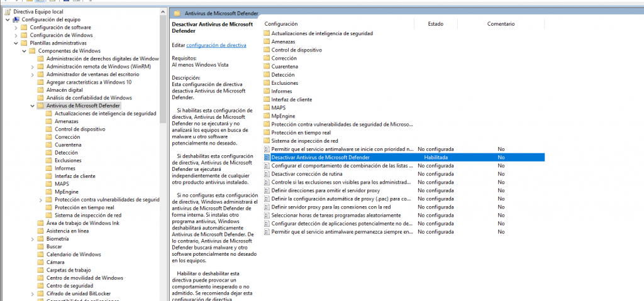Collapse the Plantillas administrativas tree node
This screenshot has height=301, width=644.
[x=15, y=43]
